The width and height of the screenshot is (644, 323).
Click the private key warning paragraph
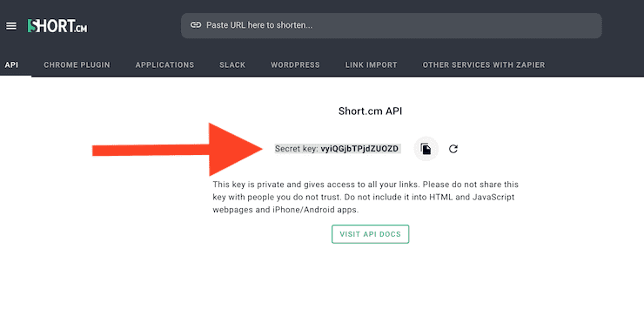(x=366, y=197)
